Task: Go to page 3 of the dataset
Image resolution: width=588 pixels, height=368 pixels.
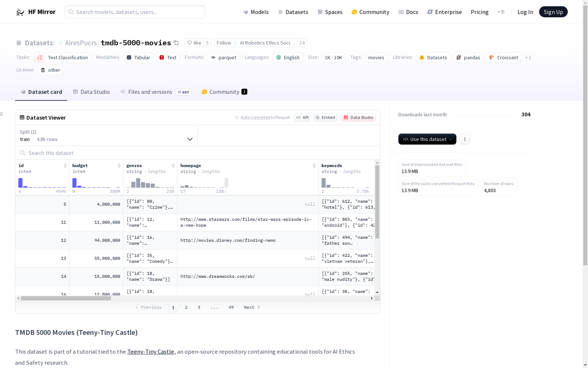Action: (199, 307)
